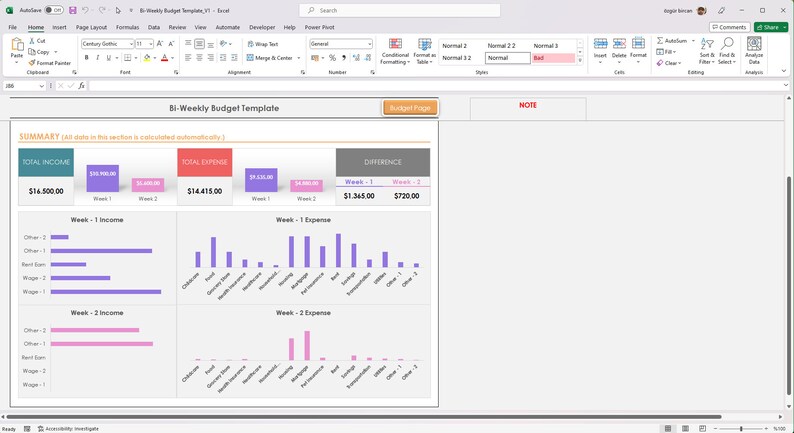Switch to the Page Layout tab

[x=91, y=27]
